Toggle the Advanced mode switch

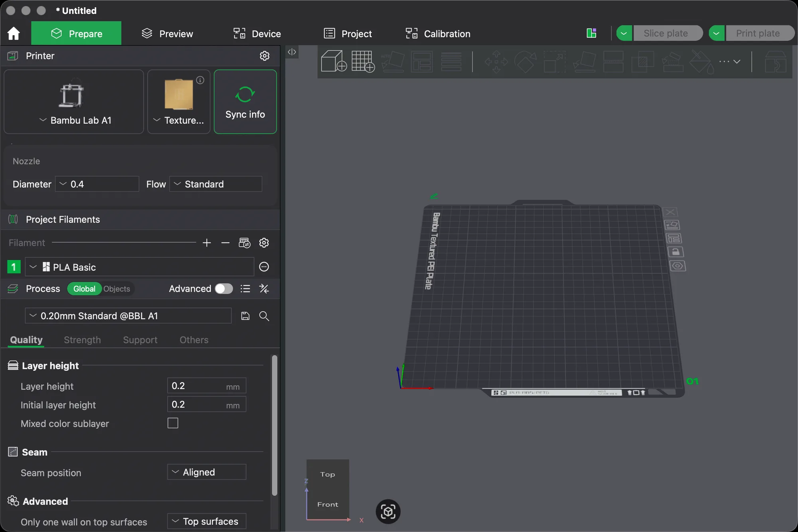tap(224, 289)
